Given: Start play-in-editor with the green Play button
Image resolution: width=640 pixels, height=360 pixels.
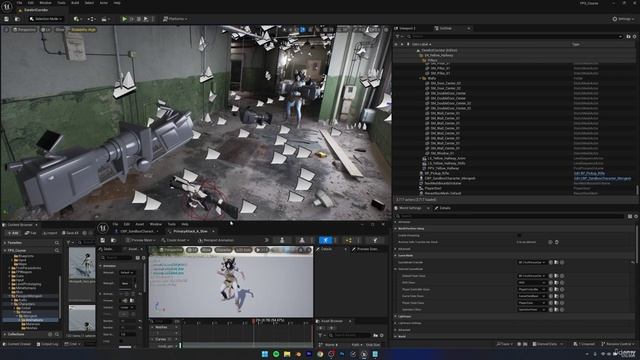Looking at the screenshot, I should click(124, 19).
